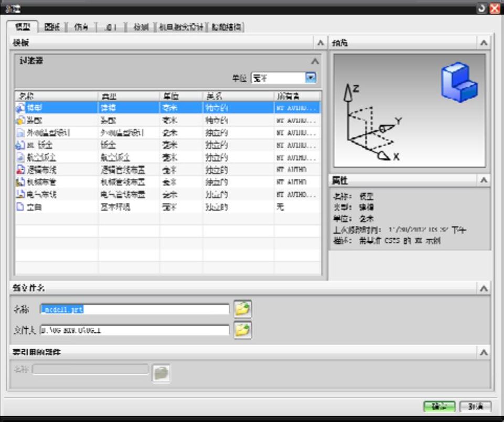This screenshot has width=504, height=422.
Task: Collapse the 要引用的部件 (part to reference) section
Action: pos(484,353)
